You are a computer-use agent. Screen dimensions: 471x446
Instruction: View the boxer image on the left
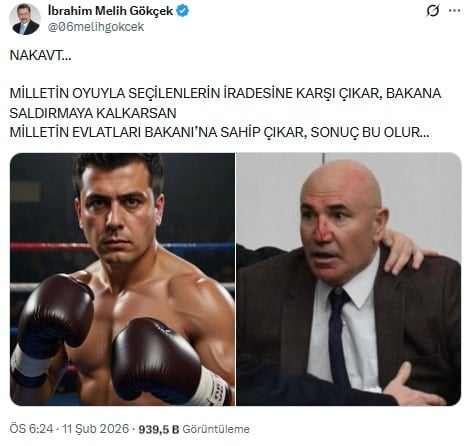tap(122, 279)
